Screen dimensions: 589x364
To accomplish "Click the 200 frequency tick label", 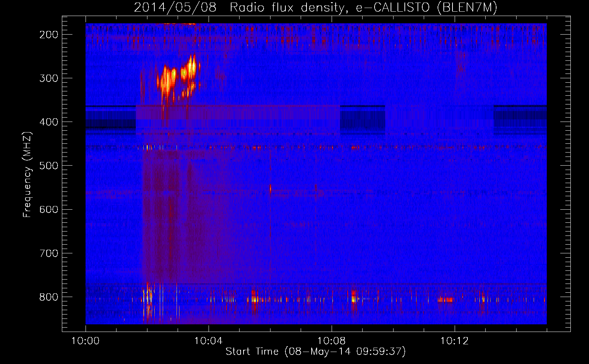I will pos(49,35).
